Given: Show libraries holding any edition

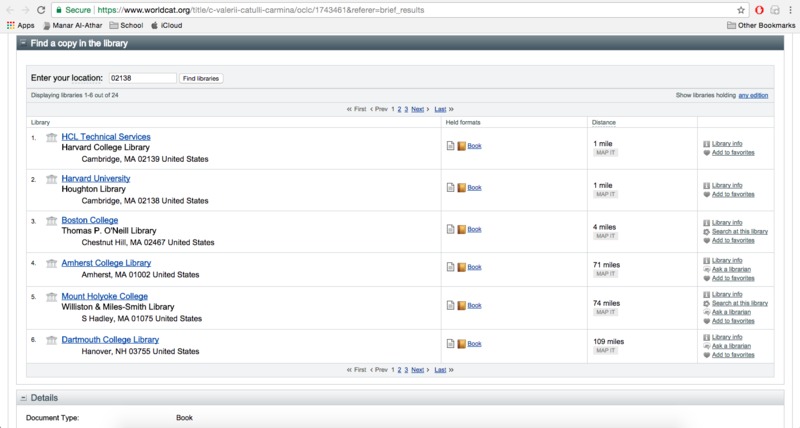Looking at the screenshot, I should (753, 95).
